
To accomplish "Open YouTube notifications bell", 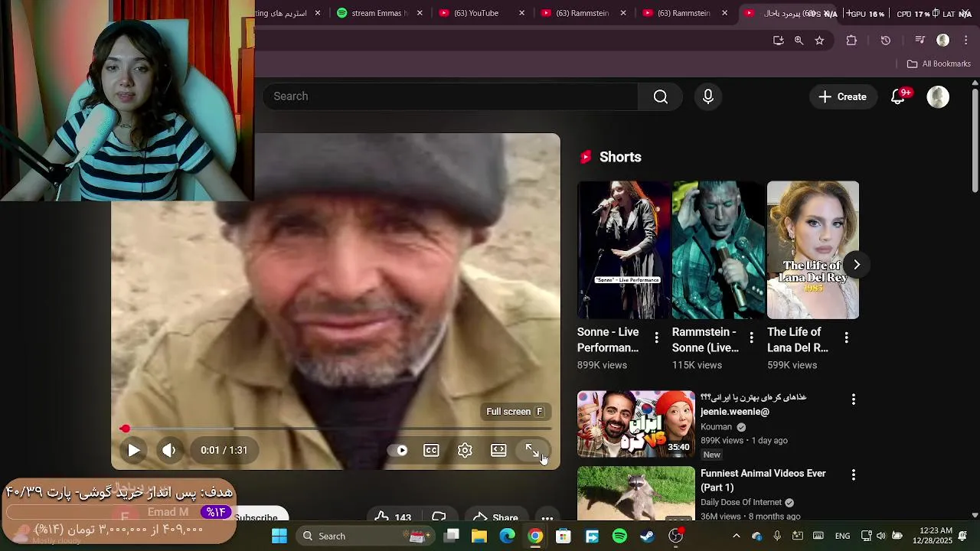I will click(x=899, y=96).
